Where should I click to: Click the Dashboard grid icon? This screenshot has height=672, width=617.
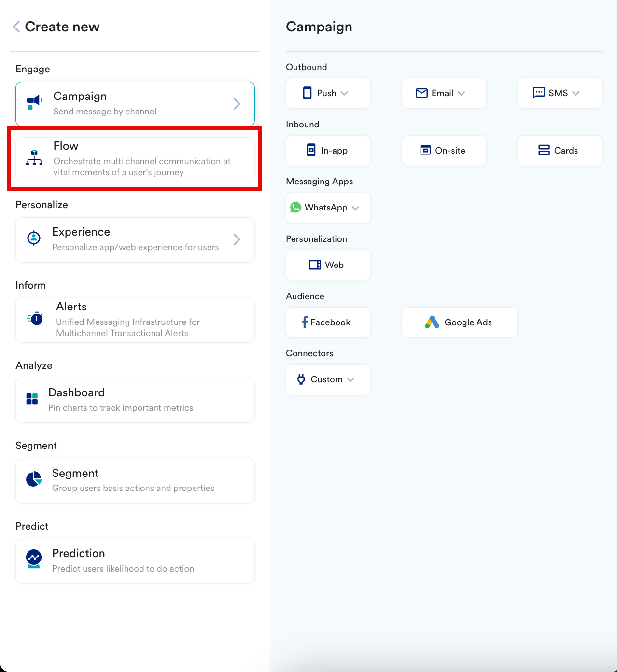[32, 399]
